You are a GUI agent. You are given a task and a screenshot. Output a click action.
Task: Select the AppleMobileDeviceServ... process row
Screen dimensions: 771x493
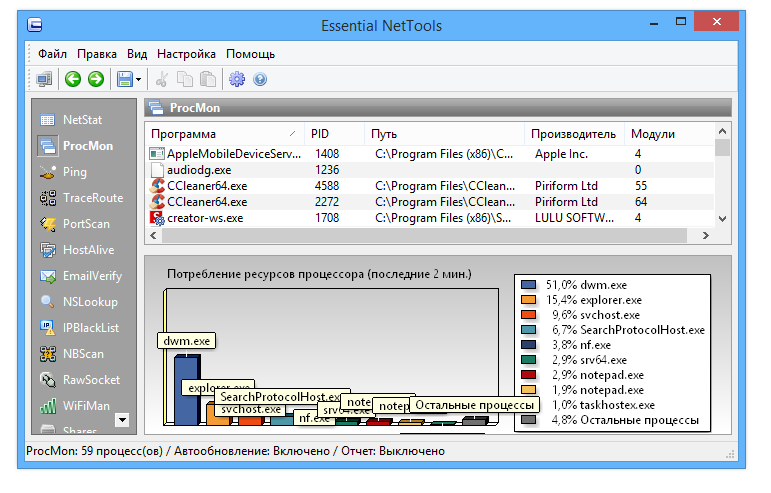coord(430,154)
